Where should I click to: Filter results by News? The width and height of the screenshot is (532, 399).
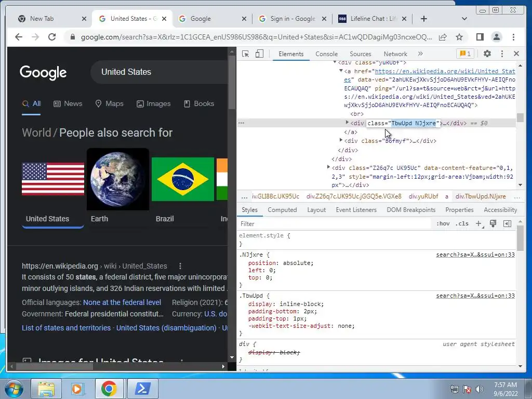(68, 103)
